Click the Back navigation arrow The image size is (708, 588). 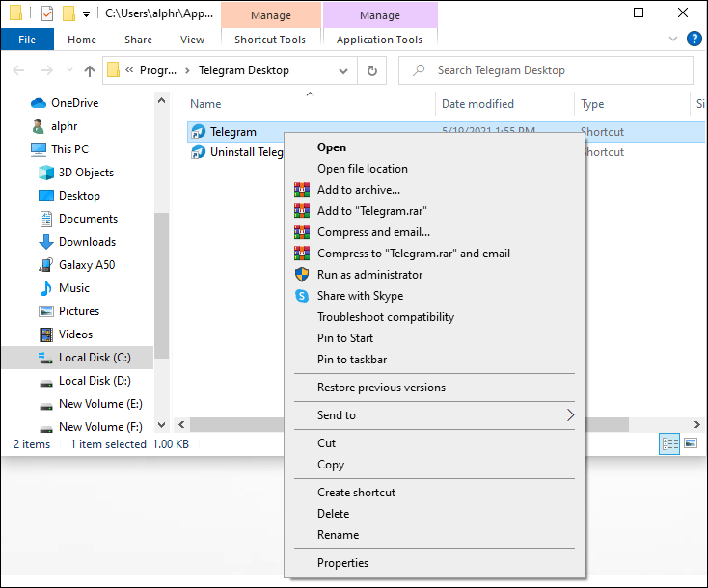[x=18, y=70]
